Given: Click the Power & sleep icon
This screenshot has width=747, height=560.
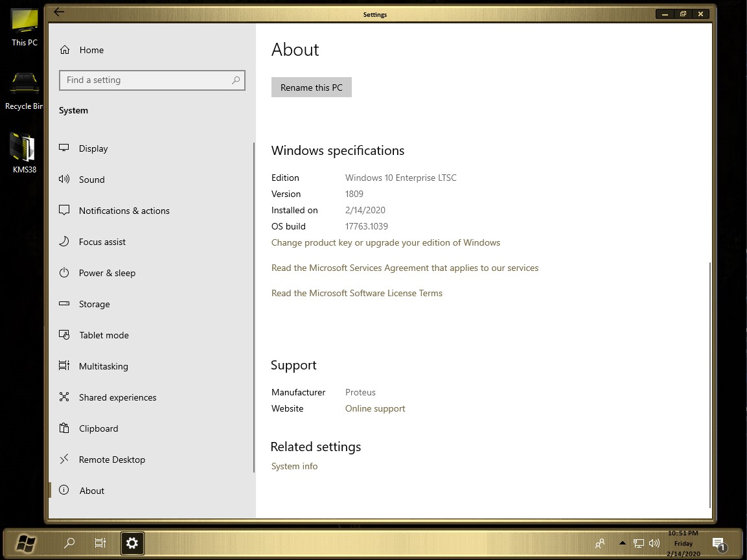Looking at the screenshot, I should [64, 273].
